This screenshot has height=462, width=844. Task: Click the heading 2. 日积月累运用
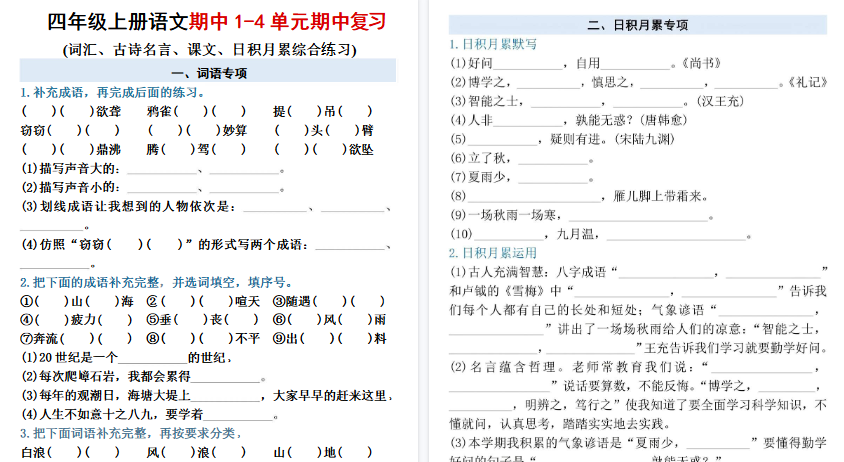pyautogui.click(x=494, y=253)
